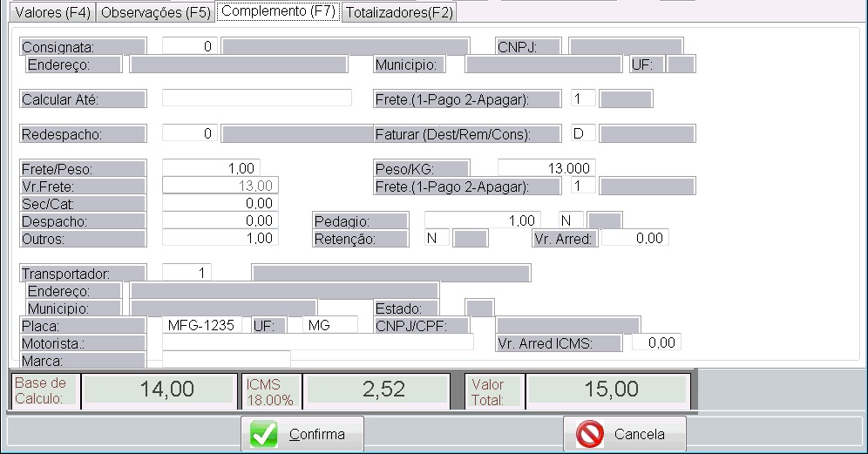
Task: Click the UF field showing MG
Action: coord(329,325)
